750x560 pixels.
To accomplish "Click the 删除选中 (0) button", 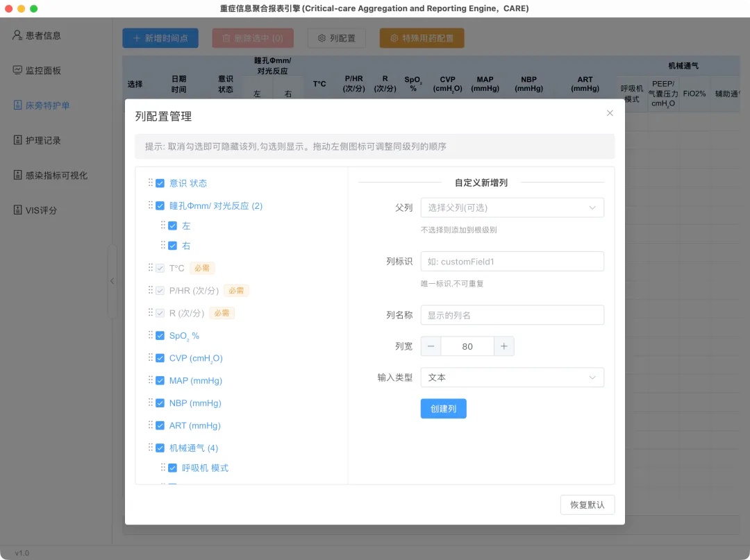I will click(253, 38).
